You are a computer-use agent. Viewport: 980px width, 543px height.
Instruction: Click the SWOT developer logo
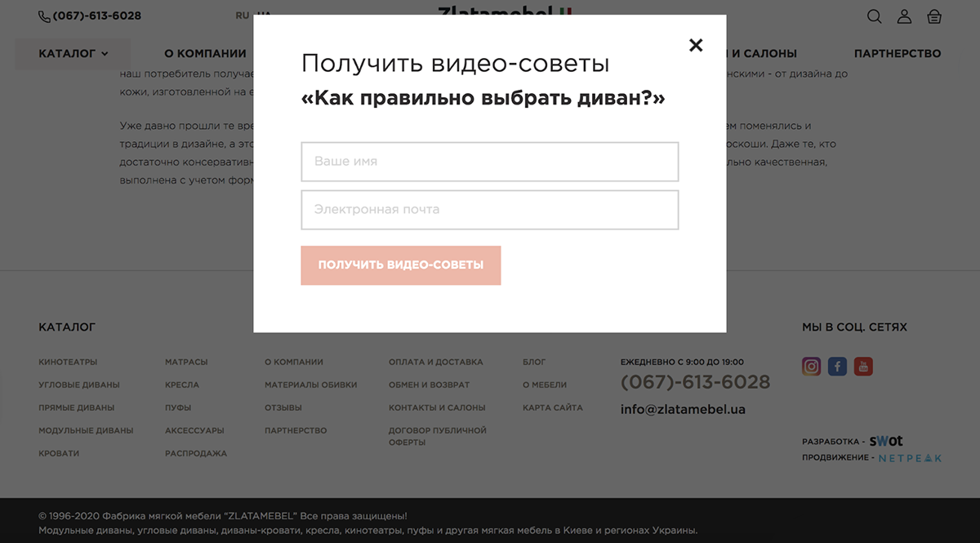click(x=886, y=441)
